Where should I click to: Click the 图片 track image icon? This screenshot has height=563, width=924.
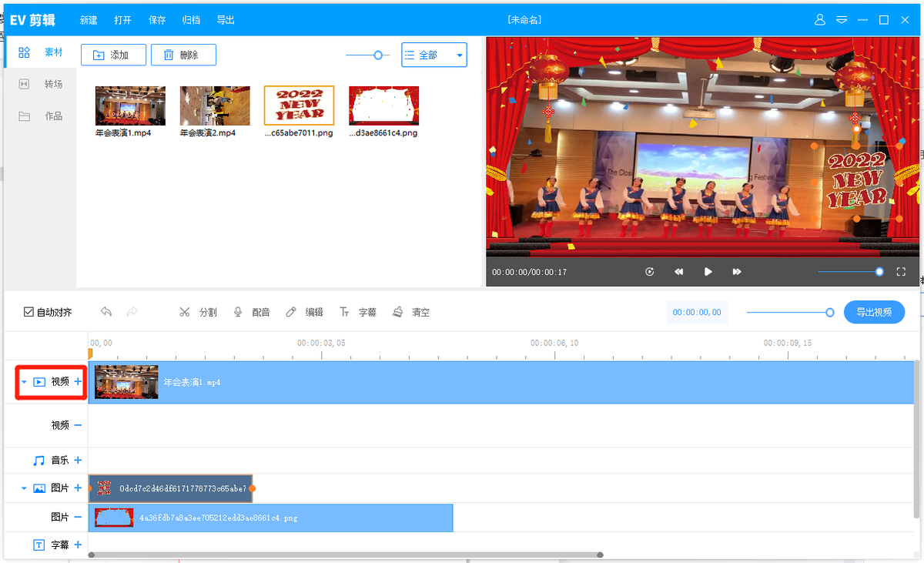(39, 488)
